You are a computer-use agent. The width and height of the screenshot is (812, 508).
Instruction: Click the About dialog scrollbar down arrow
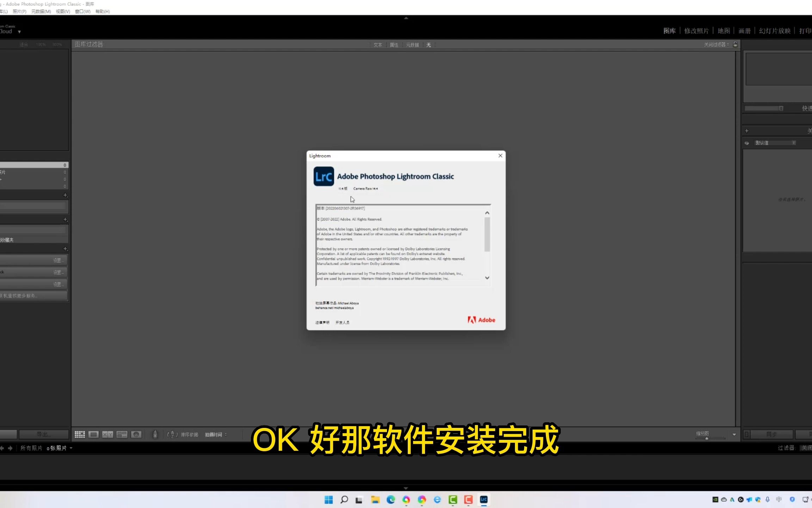(x=487, y=278)
